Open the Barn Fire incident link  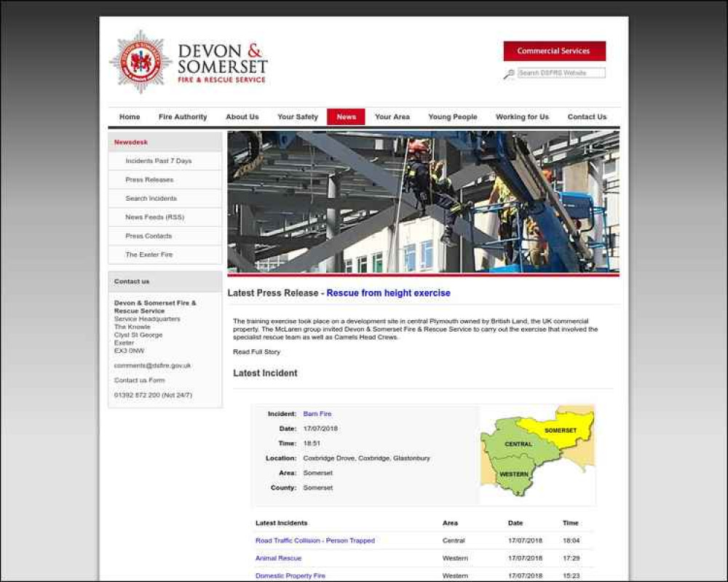[317, 413]
